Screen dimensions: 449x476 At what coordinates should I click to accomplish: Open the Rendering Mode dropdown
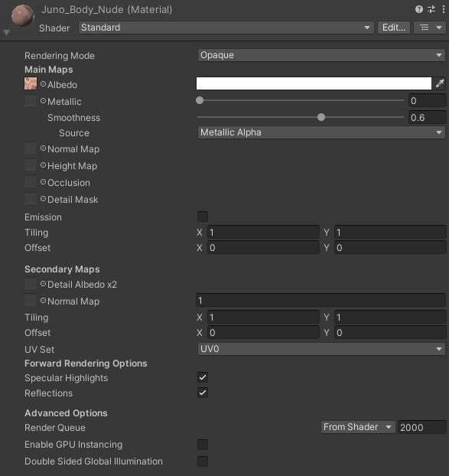click(321, 55)
